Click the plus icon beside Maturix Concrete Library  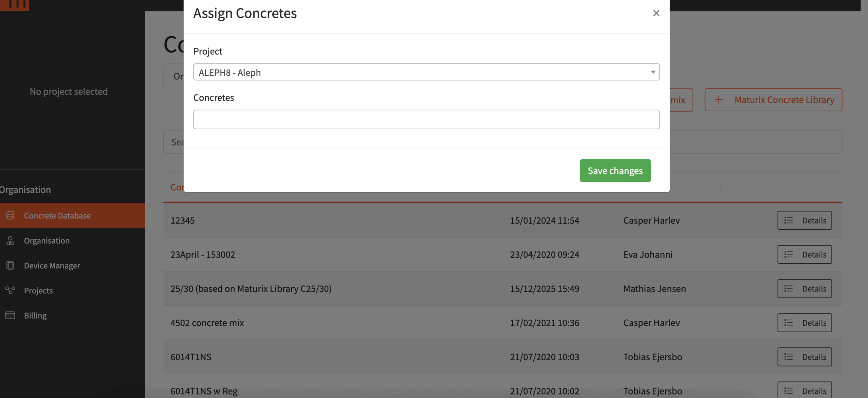[718, 99]
